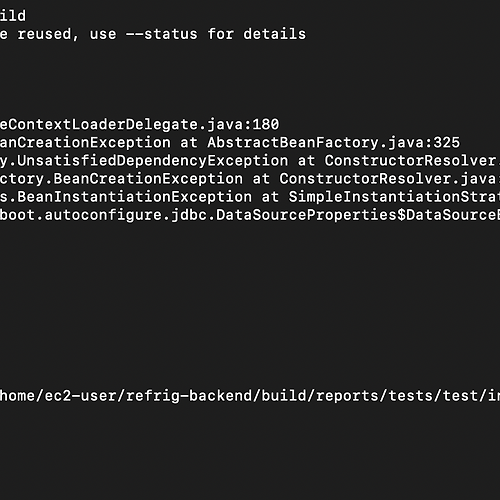This screenshot has height=500, width=500.
Task: Click 'ConstructorResolver.java' on the BeanCreationException line
Action: click(387, 179)
